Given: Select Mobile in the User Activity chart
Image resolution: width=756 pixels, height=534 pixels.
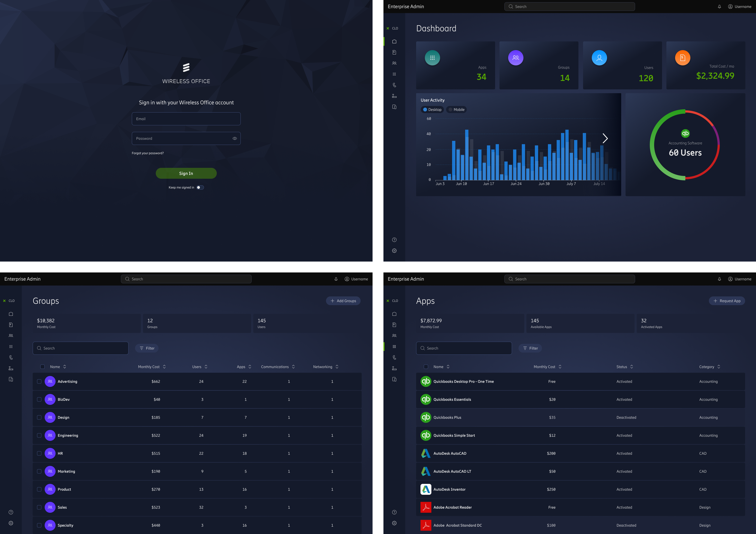Looking at the screenshot, I should pos(456,109).
